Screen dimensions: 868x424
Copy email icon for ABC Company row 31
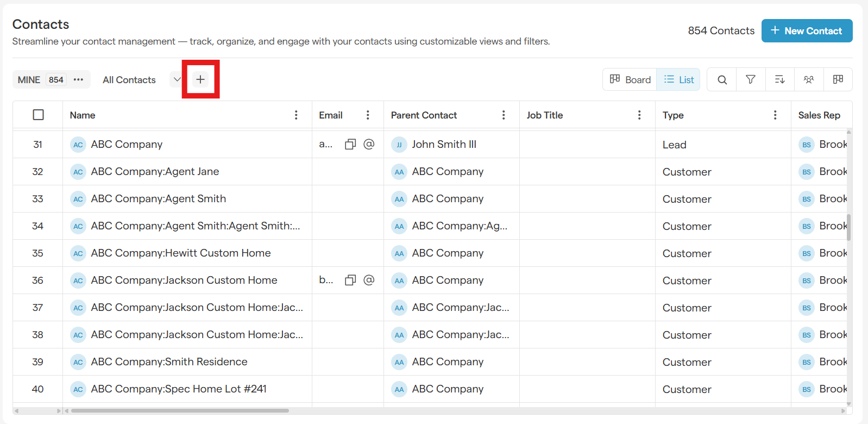(x=350, y=144)
